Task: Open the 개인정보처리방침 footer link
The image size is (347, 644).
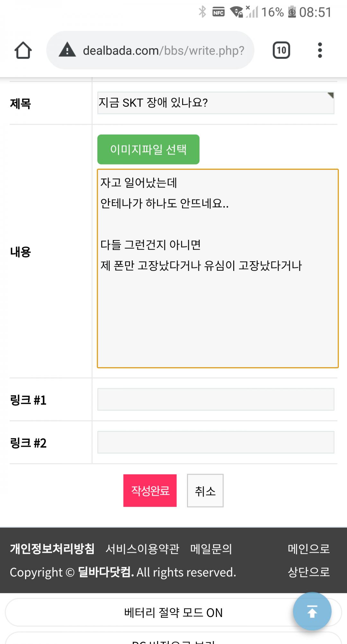Action: coord(52,549)
